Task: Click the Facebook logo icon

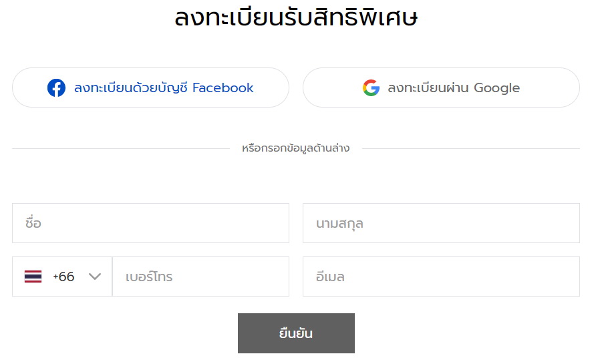Action: click(56, 87)
